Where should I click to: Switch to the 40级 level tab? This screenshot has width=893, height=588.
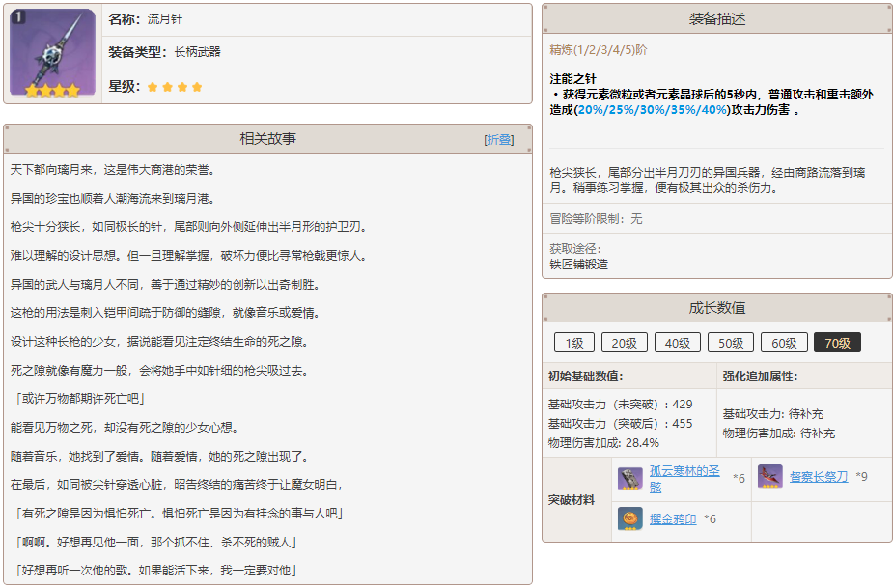click(x=678, y=343)
